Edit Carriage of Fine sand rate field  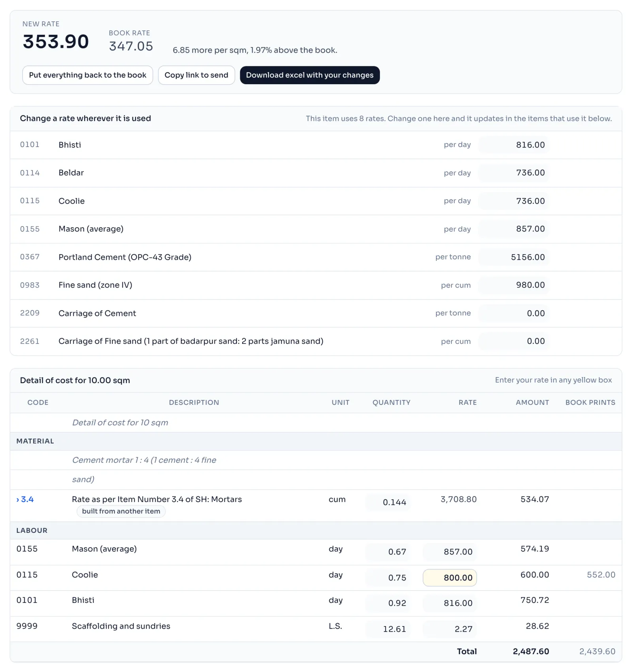pyautogui.click(x=513, y=341)
